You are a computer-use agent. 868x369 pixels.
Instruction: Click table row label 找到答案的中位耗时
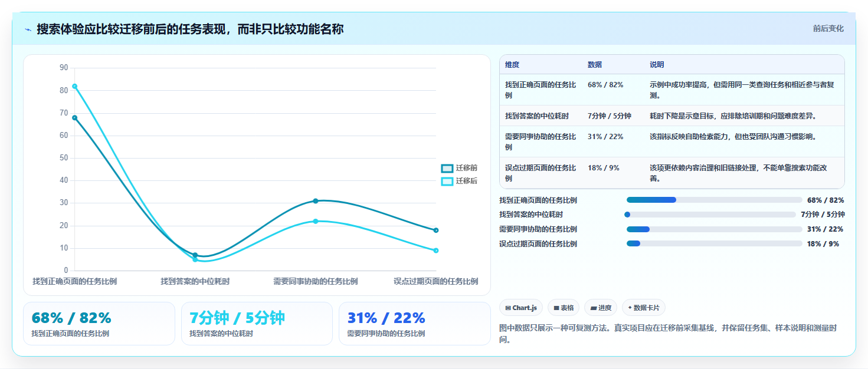click(537, 116)
